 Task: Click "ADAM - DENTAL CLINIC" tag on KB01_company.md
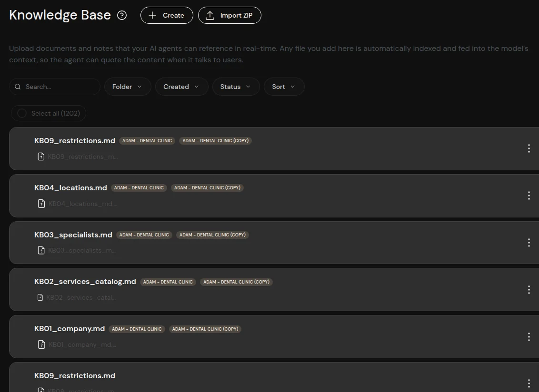pyautogui.click(x=137, y=329)
